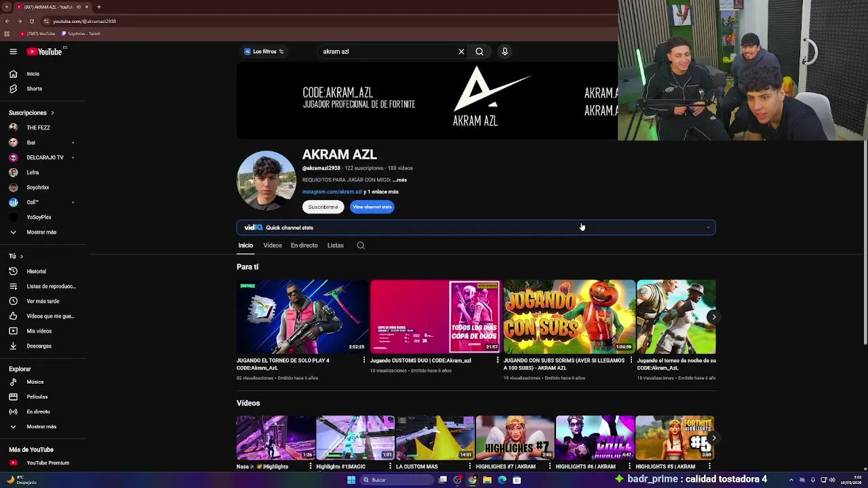868x488 pixels.
Task: Go to the YouTube home logo
Action: (45, 52)
